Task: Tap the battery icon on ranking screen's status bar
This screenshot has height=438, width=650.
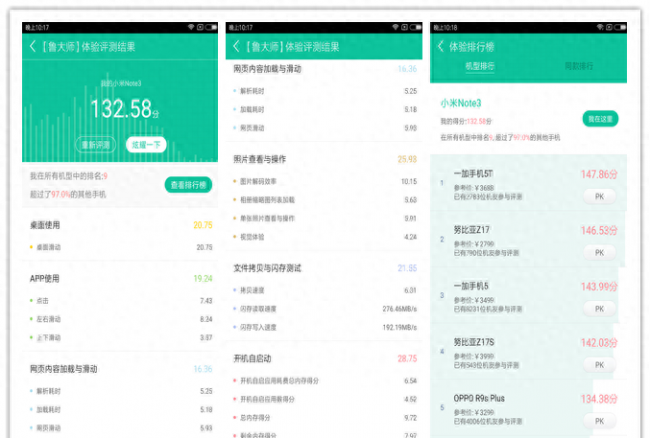Action: pos(621,27)
